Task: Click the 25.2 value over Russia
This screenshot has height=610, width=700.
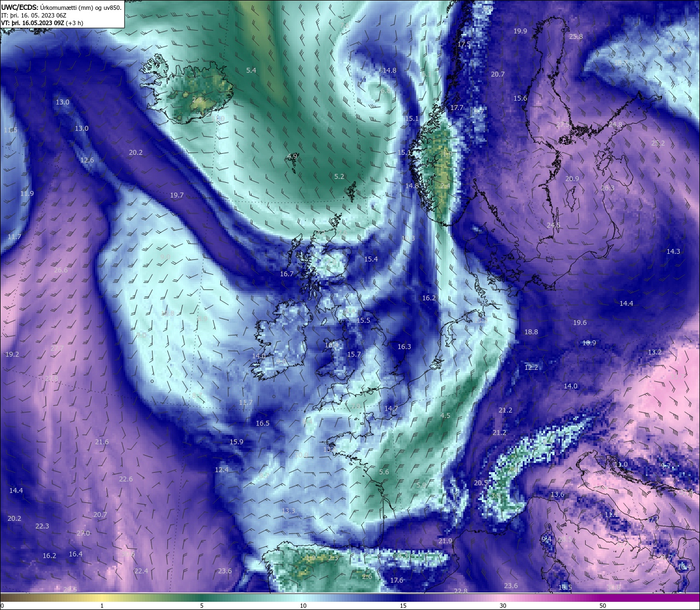Action: pos(658,143)
